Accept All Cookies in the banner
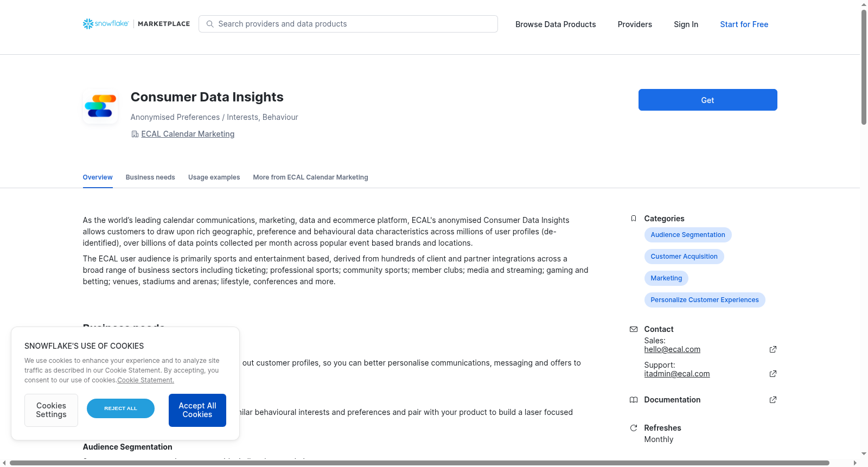Viewport: 868px width, 467px height. [x=197, y=410]
